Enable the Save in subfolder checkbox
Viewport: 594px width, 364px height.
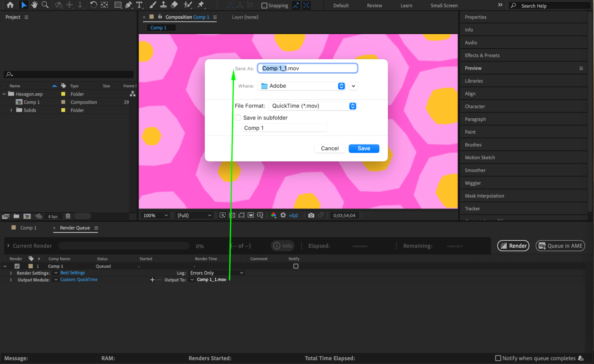[x=238, y=118]
